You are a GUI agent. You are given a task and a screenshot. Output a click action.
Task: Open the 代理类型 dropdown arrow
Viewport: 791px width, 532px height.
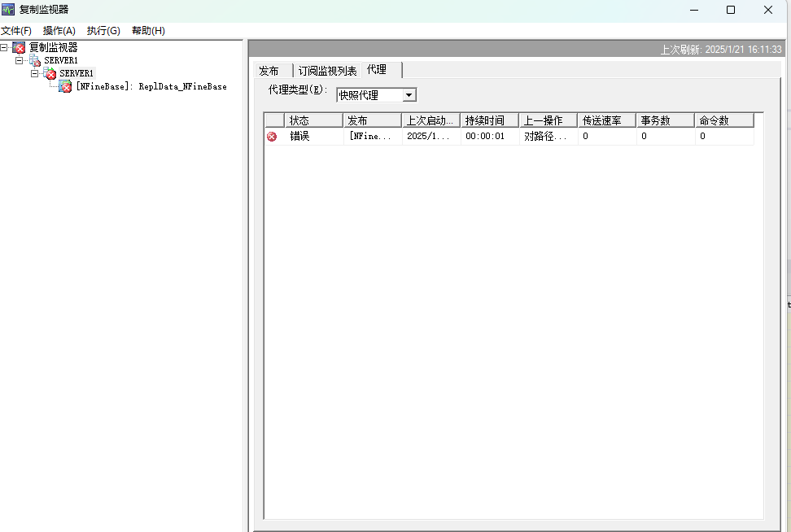pos(409,95)
